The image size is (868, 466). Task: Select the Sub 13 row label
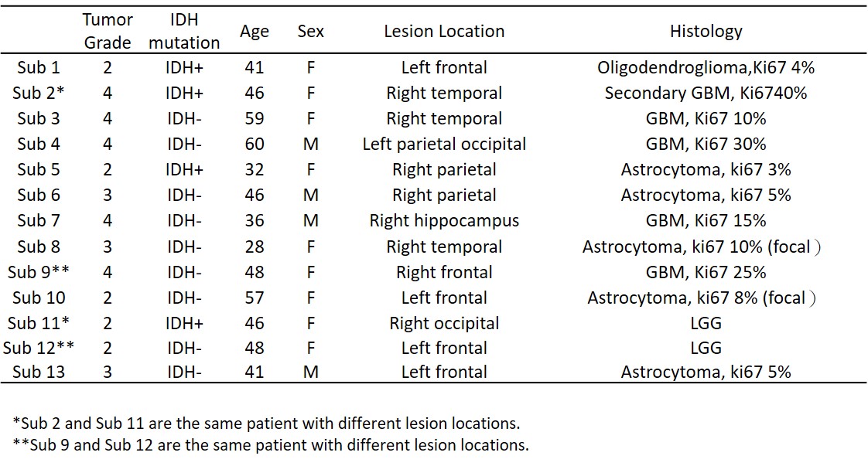click(x=38, y=372)
